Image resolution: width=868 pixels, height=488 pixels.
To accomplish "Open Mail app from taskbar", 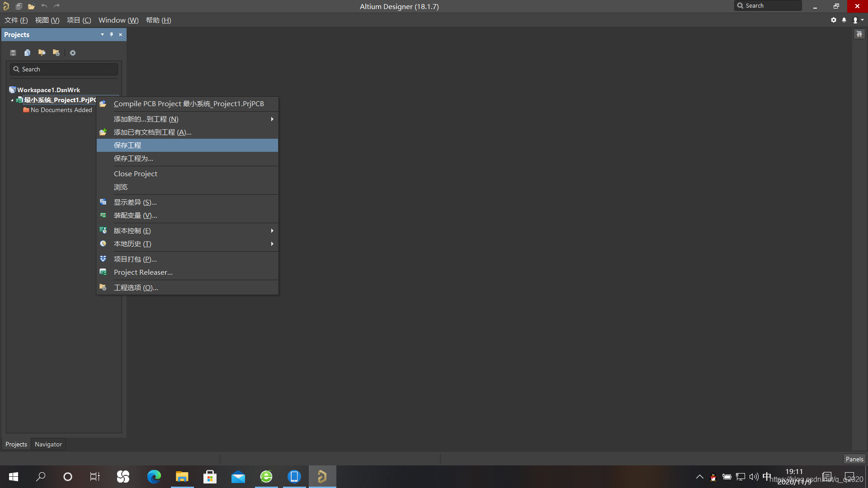I will click(x=238, y=477).
